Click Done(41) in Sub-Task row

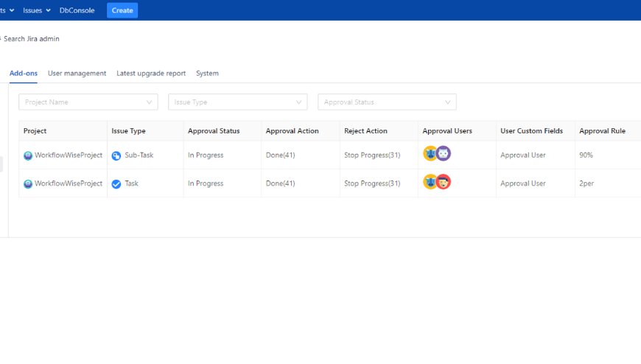(x=281, y=155)
